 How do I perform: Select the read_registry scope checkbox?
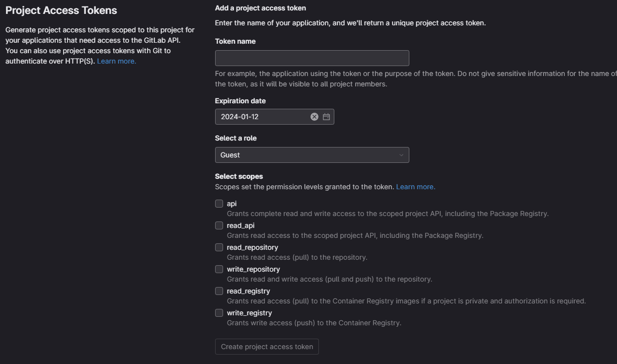click(x=219, y=291)
